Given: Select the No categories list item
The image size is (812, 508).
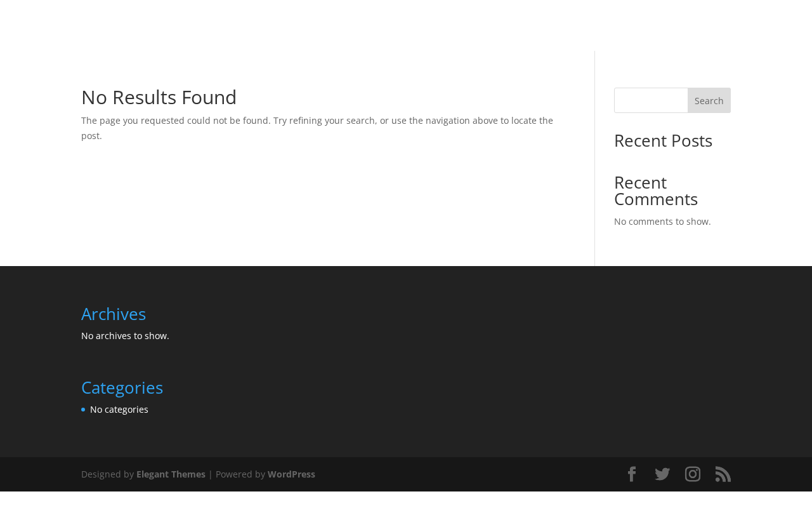Looking at the screenshot, I should [x=119, y=410].
